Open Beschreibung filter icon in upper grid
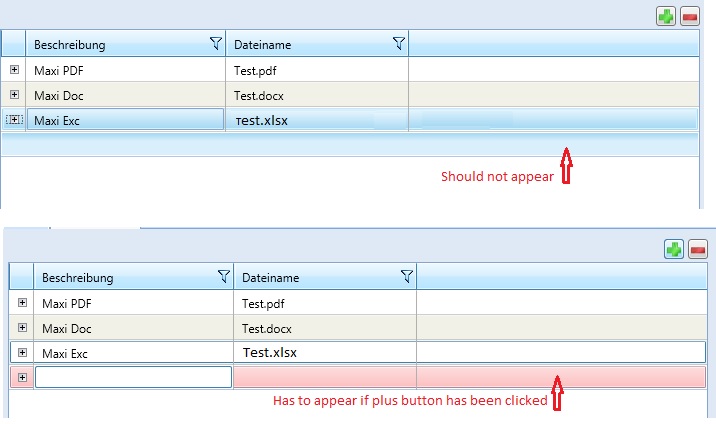Screen dimensions: 716x424 pyautogui.click(x=215, y=44)
